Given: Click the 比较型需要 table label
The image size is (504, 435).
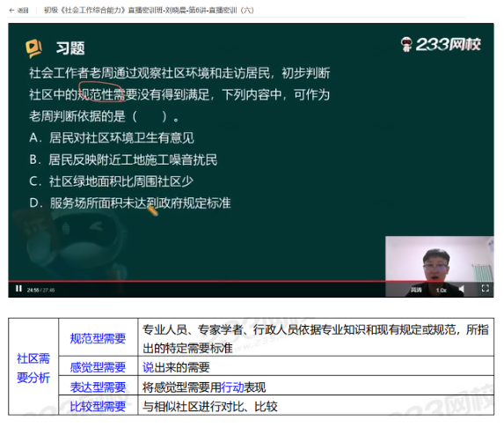Looking at the screenshot, I should pos(98,406).
